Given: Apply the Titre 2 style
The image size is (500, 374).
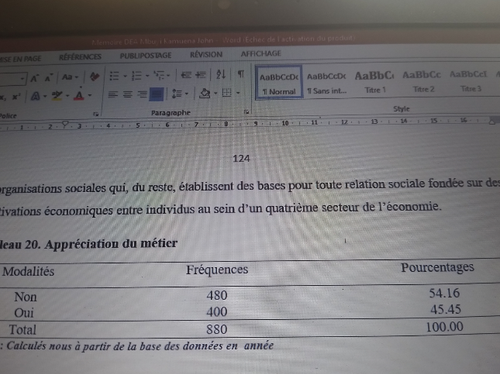Looking at the screenshot, I should [x=422, y=81].
